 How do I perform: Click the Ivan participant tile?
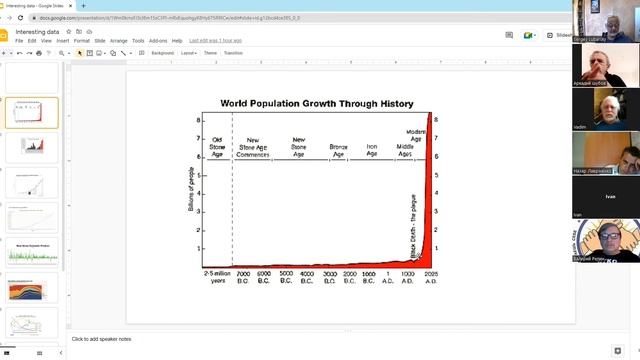click(606, 197)
